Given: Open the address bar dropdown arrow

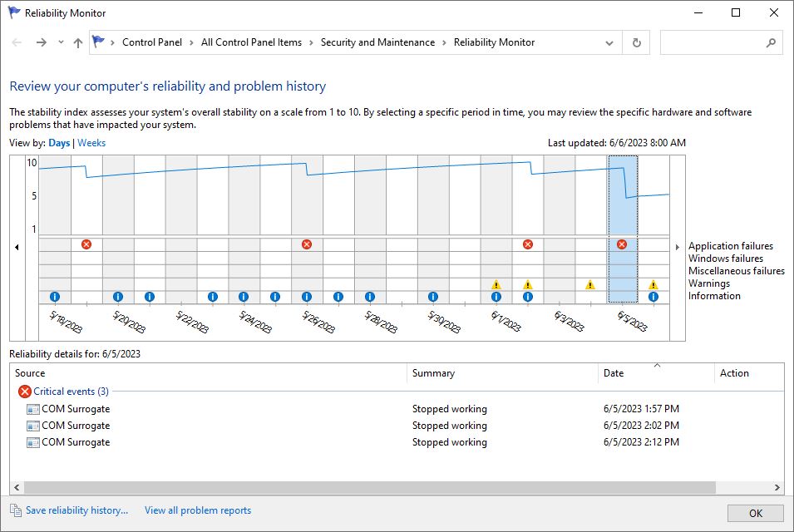Looking at the screenshot, I should tap(609, 42).
